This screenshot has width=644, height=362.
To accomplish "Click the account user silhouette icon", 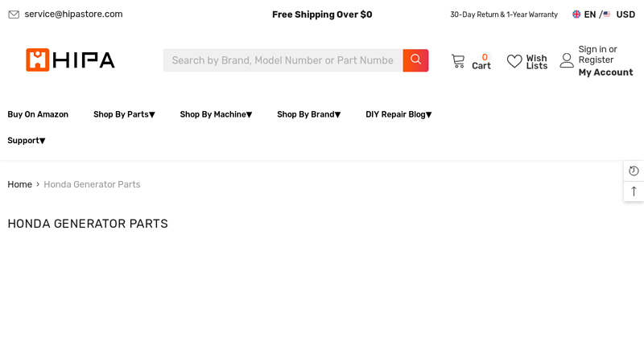I will (x=567, y=61).
